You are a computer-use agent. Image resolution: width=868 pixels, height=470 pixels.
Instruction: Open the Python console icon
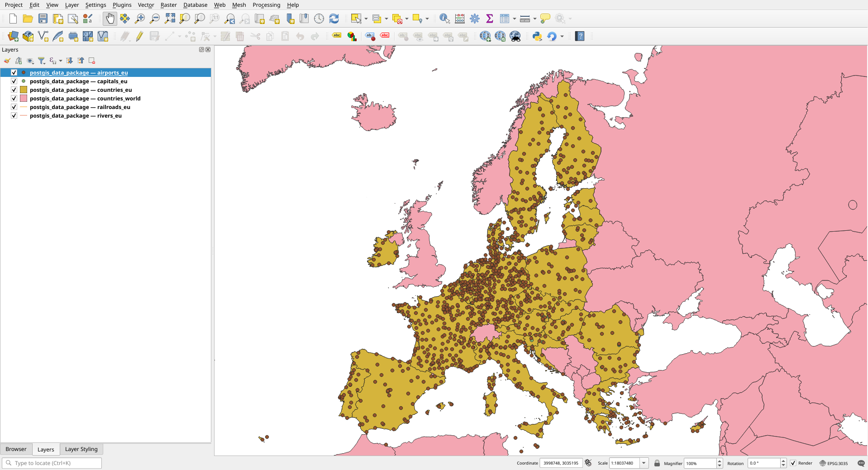537,36
